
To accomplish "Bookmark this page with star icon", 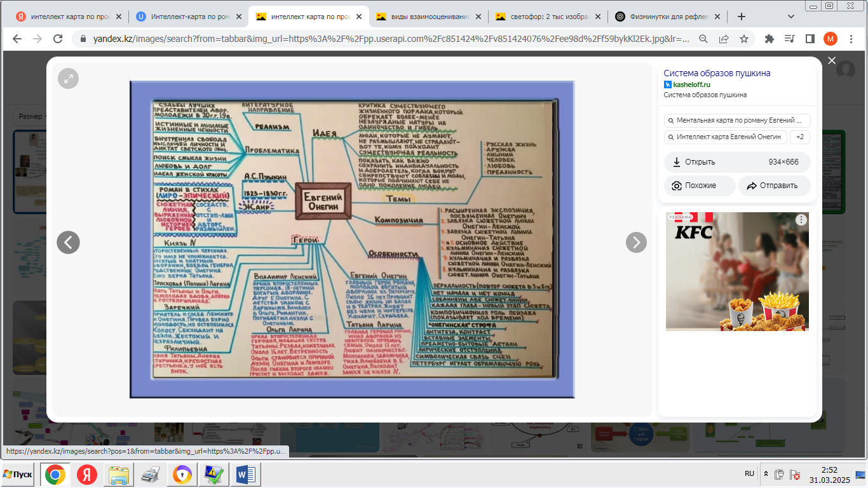I will (744, 39).
